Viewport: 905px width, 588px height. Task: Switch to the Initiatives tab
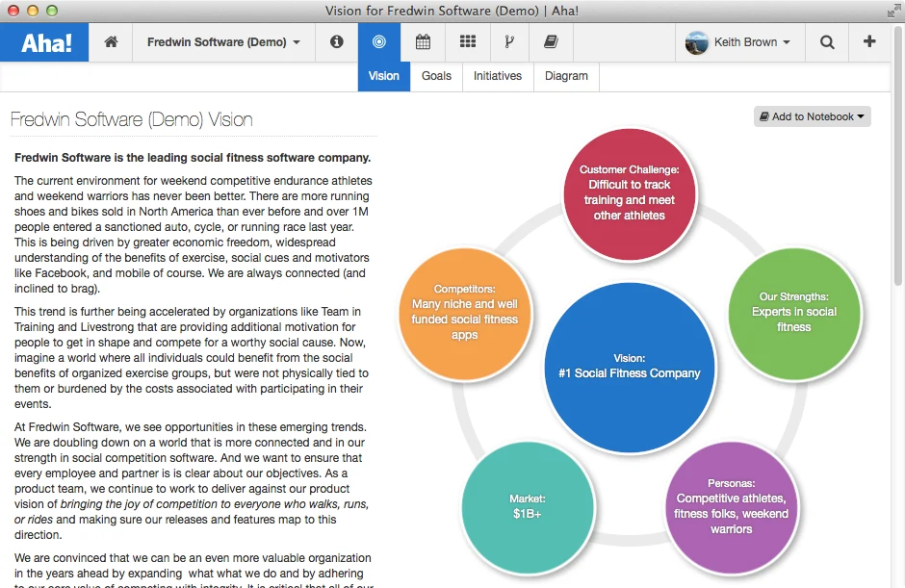(498, 76)
